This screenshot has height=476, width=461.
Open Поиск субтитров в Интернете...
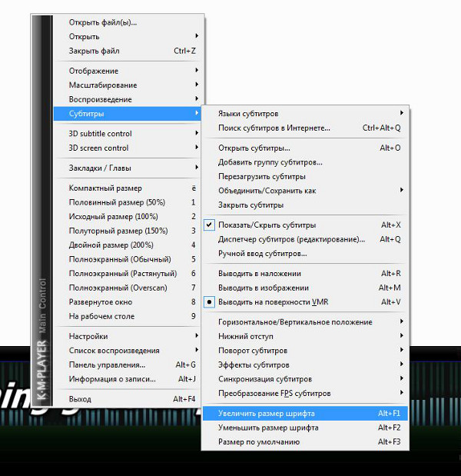pos(305,128)
